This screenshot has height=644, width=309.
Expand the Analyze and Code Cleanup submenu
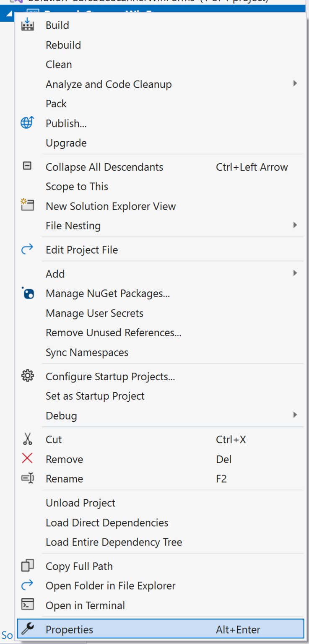pos(295,84)
